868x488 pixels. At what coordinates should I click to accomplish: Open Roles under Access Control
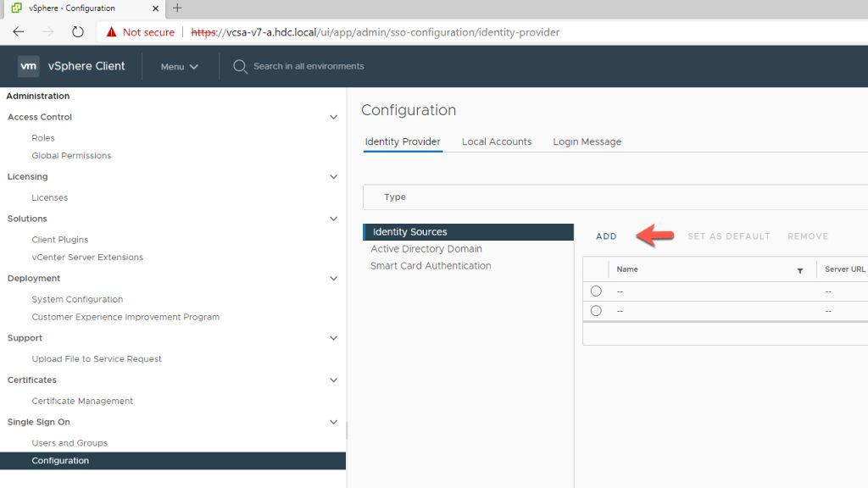click(x=43, y=138)
